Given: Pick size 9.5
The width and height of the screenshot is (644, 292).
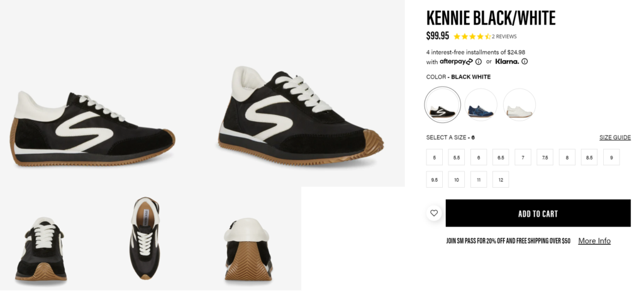Looking at the screenshot, I should [434, 180].
